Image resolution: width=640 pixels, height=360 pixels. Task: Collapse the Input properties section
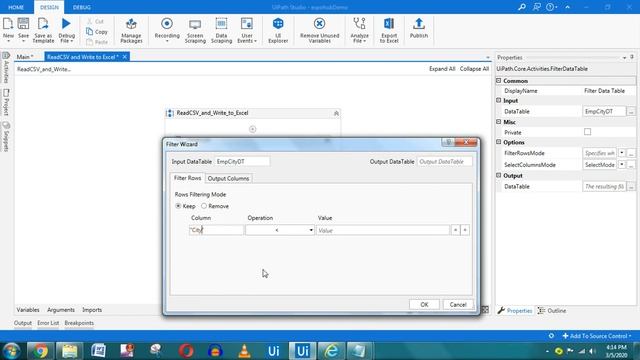pyautogui.click(x=498, y=100)
